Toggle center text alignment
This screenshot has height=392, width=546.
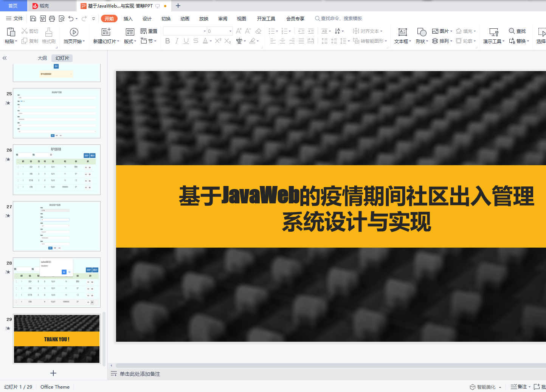pyautogui.click(x=282, y=41)
